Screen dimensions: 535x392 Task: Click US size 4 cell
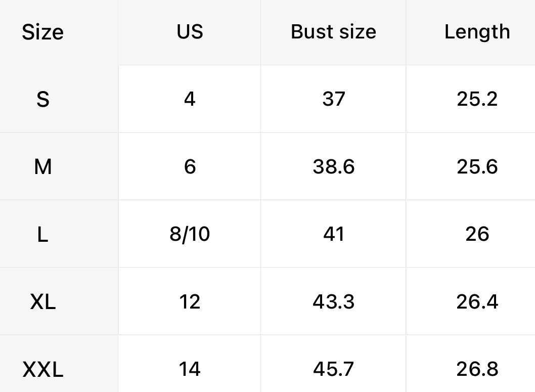(x=190, y=99)
